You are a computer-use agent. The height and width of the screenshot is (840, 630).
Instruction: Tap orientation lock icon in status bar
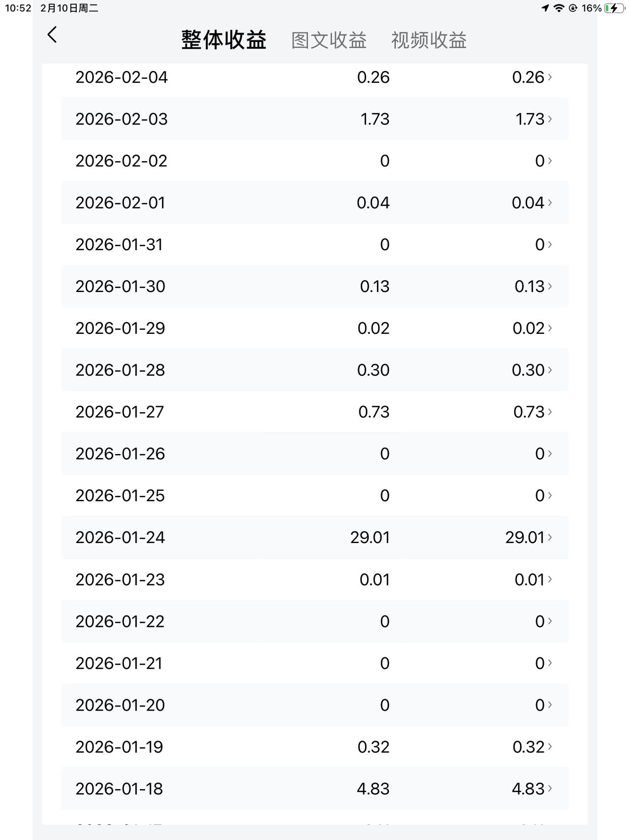click(573, 8)
